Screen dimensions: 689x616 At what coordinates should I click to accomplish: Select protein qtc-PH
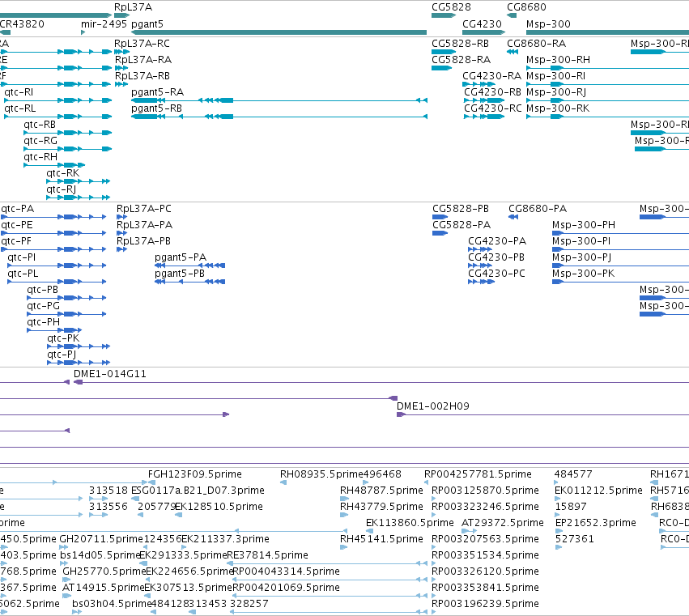click(54, 330)
